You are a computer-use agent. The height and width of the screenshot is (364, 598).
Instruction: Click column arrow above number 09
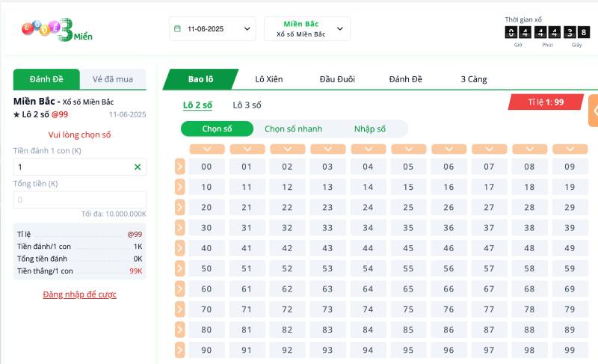570,149
